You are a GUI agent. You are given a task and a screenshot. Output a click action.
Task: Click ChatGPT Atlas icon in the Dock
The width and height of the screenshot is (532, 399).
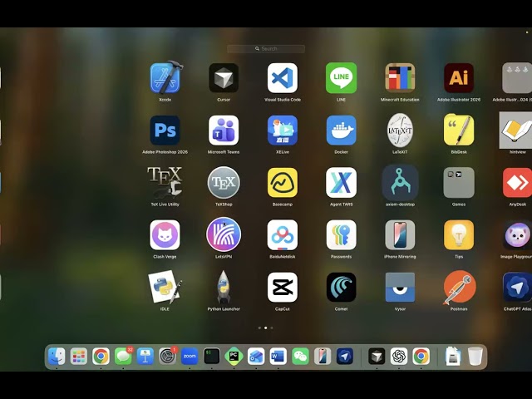coord(345,357)
